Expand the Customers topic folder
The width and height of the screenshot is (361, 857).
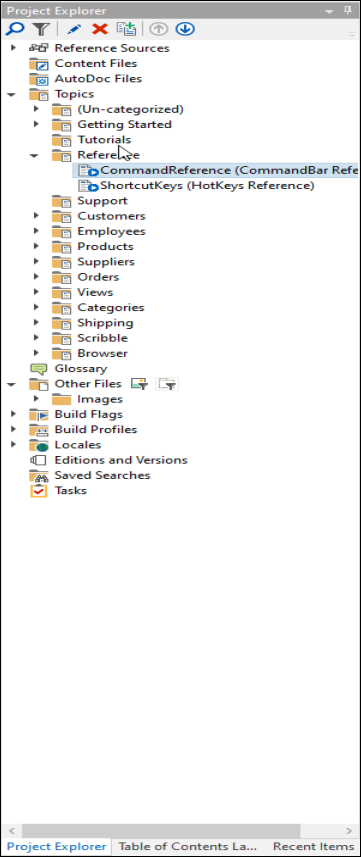pyautogui.click(x=36, y=216)
